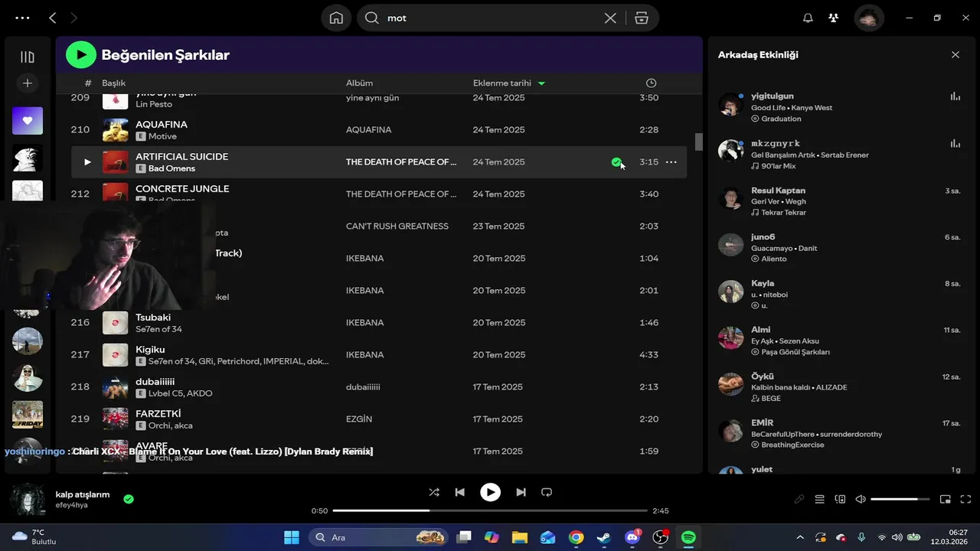Open the Spotify Home icon

[336, 18]
